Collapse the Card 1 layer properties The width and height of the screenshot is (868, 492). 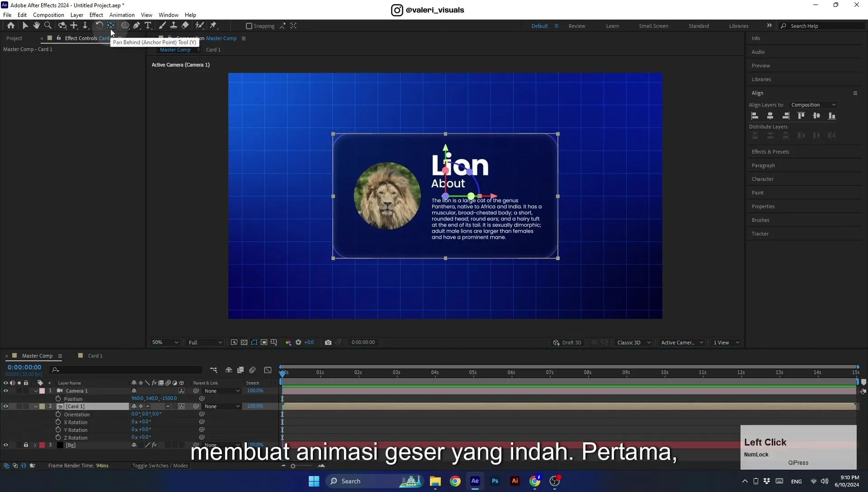(36, 407)
